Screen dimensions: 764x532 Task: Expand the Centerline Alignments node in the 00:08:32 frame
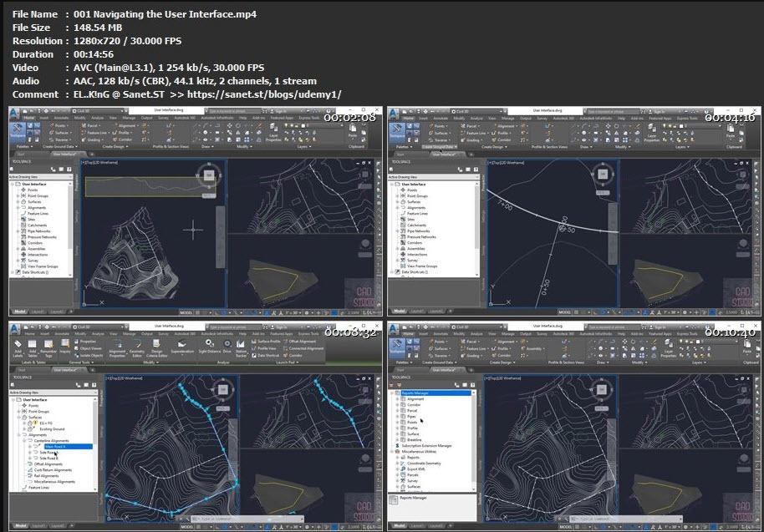(24, 440)
